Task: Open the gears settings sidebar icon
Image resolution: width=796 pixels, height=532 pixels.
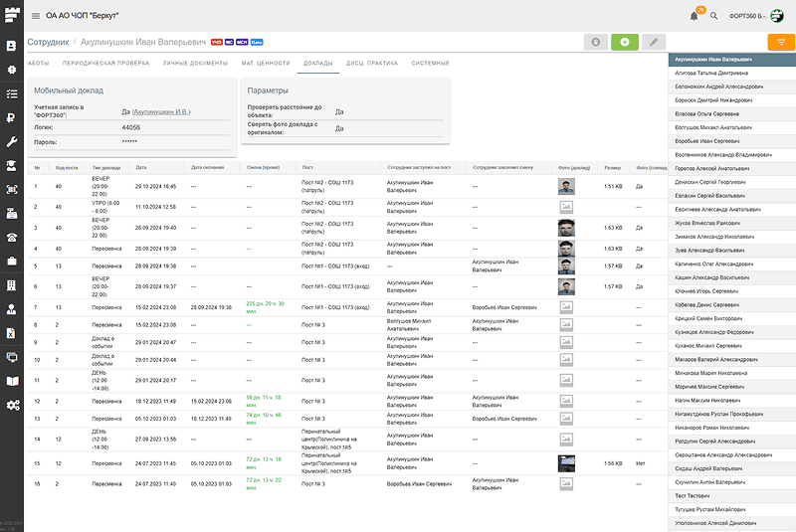Action: 13,405
